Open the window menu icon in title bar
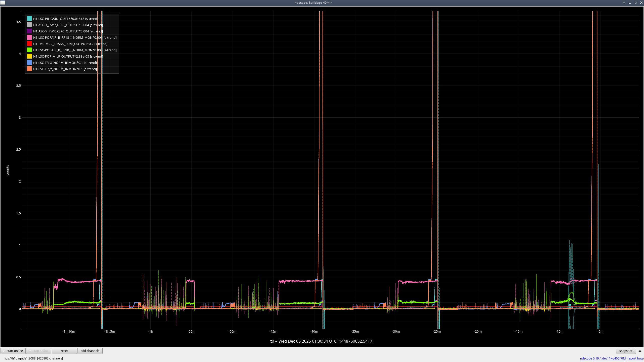644x362 pixels. pos(3,3)
